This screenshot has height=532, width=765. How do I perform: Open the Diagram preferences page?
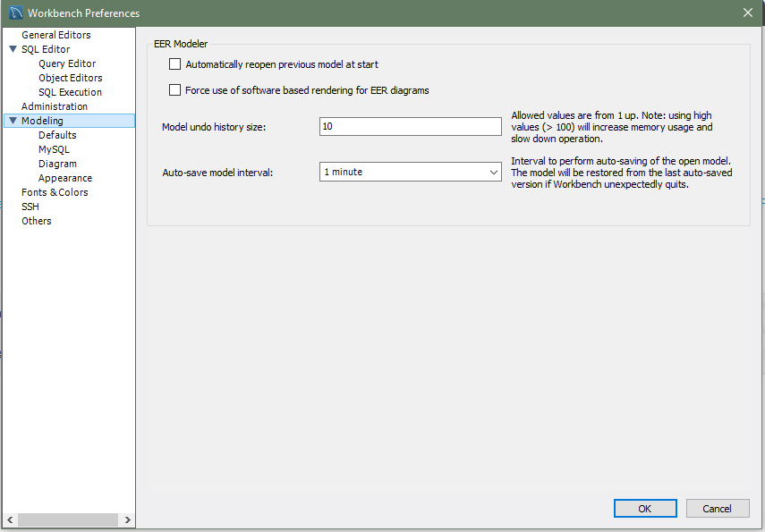[x=57, y=164]
